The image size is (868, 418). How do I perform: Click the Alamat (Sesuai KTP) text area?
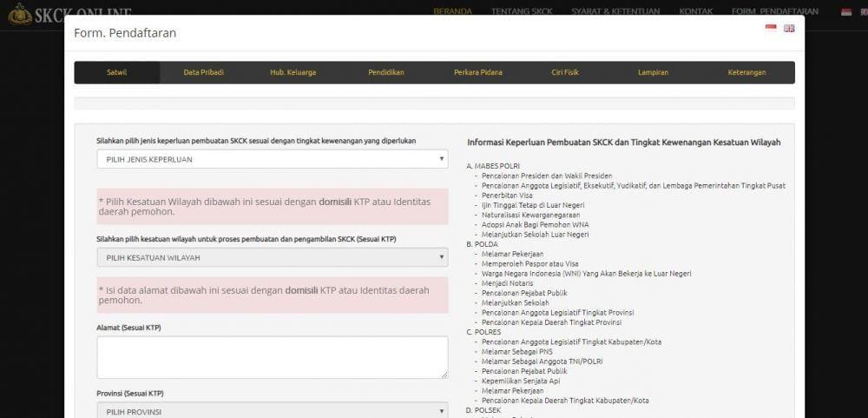(272, 357)
